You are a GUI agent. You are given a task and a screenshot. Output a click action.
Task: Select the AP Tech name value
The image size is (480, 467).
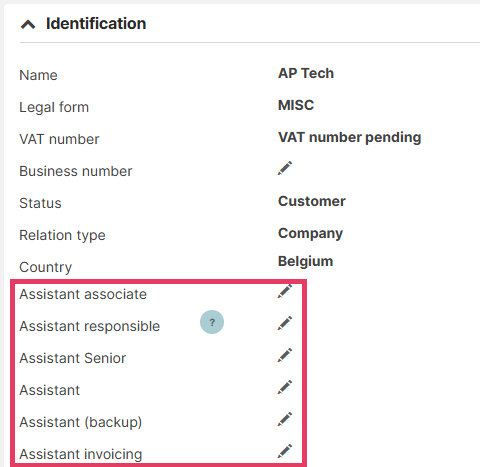pyautogui.click(x=306, y=73)
